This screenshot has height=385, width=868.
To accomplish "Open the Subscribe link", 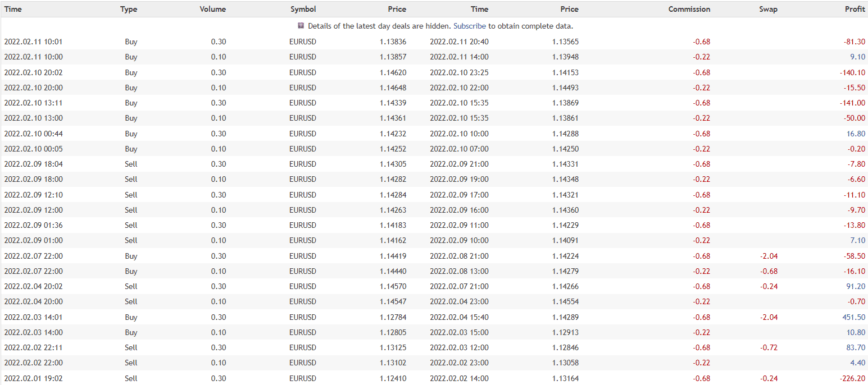I will click(470, 26).
